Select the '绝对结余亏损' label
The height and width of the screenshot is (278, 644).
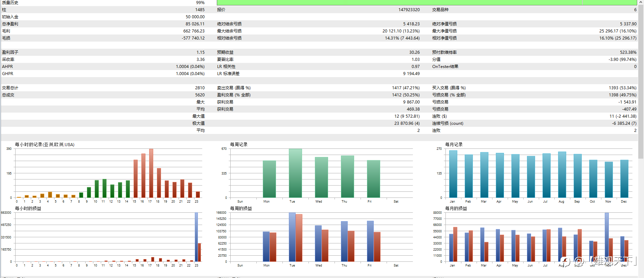point(229,24)
